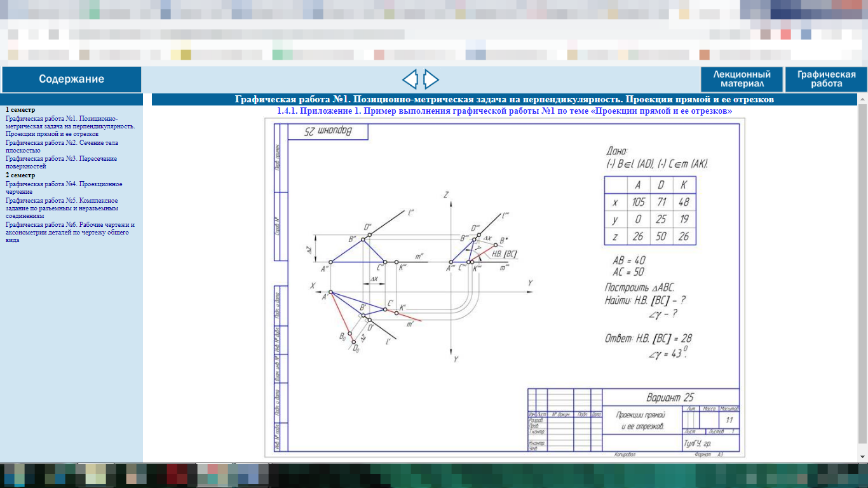This screenshot has height=488, width=868.
Task: Click the A D K coordinates table in drawing
Action: click(649, 211)
